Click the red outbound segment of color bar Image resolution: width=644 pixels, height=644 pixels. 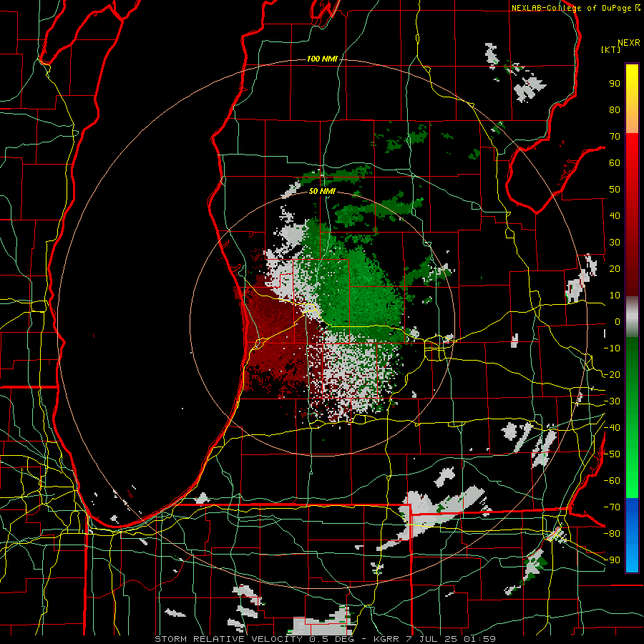click(632, 215)
